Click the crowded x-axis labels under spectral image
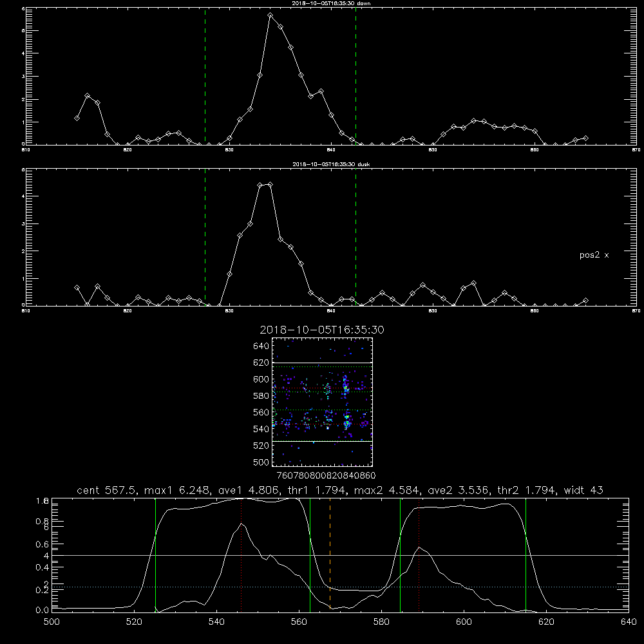Screen dimensions: 644x644 [x=327, y=476]
